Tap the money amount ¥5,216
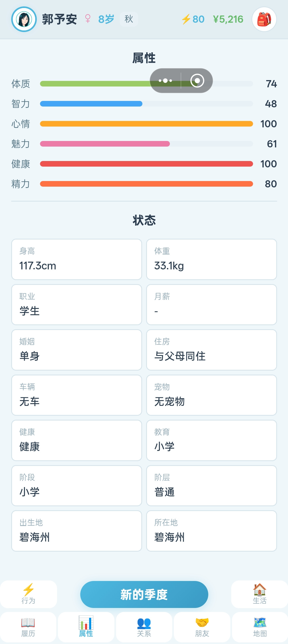Viewport: 288px width, 644px height. click(x=228, y=19)
